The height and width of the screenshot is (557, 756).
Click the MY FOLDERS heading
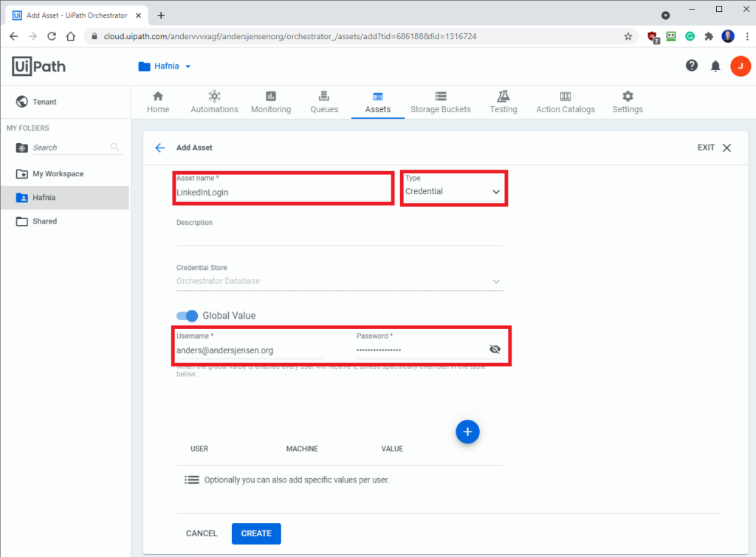coord(27,128)
